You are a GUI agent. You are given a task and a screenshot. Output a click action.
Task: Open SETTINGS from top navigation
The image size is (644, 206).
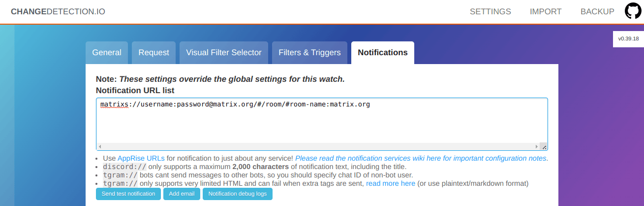[490, 11]
